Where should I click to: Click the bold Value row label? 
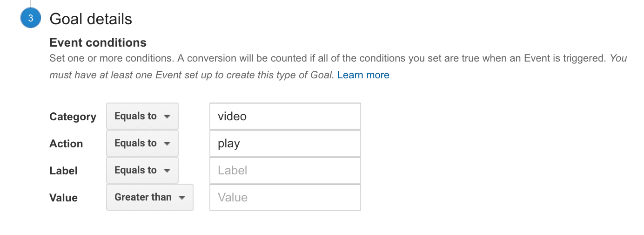(63, 198)
